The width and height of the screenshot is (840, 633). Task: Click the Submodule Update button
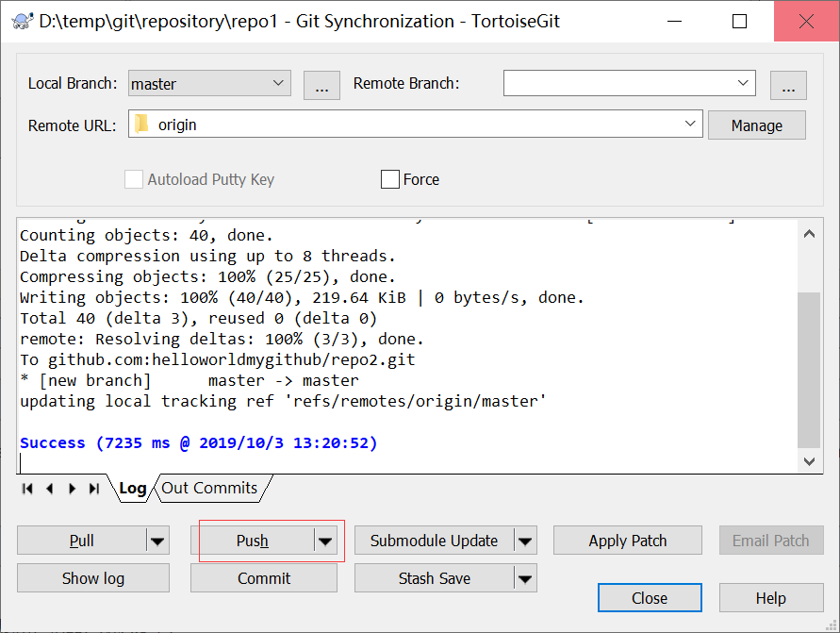pos(434,541)
